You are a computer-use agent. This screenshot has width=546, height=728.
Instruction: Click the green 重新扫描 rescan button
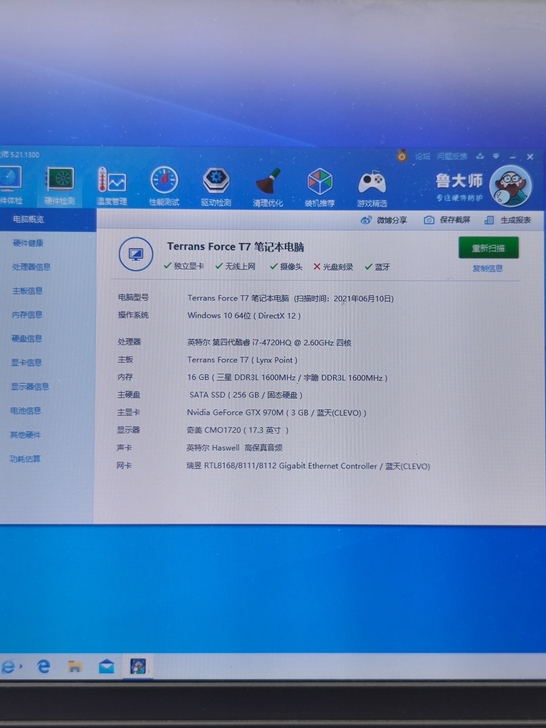point(488,247)
